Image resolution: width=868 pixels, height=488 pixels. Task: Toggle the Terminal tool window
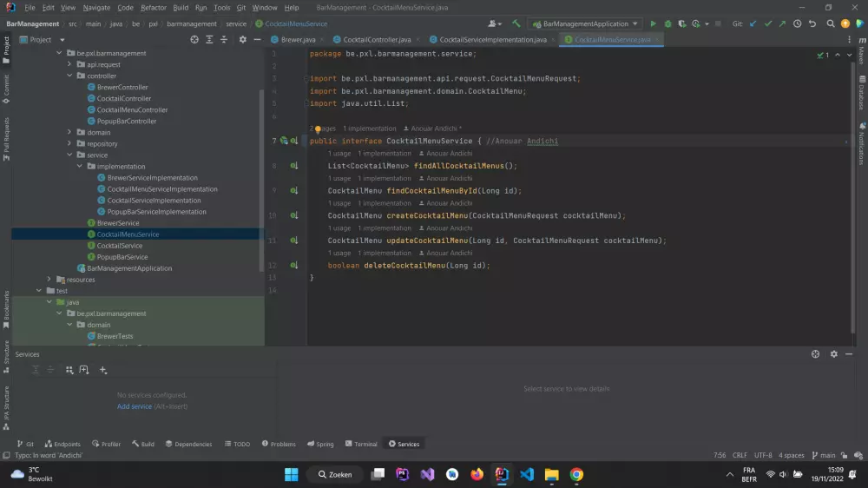pyautogui.click(x=361, y=444)
